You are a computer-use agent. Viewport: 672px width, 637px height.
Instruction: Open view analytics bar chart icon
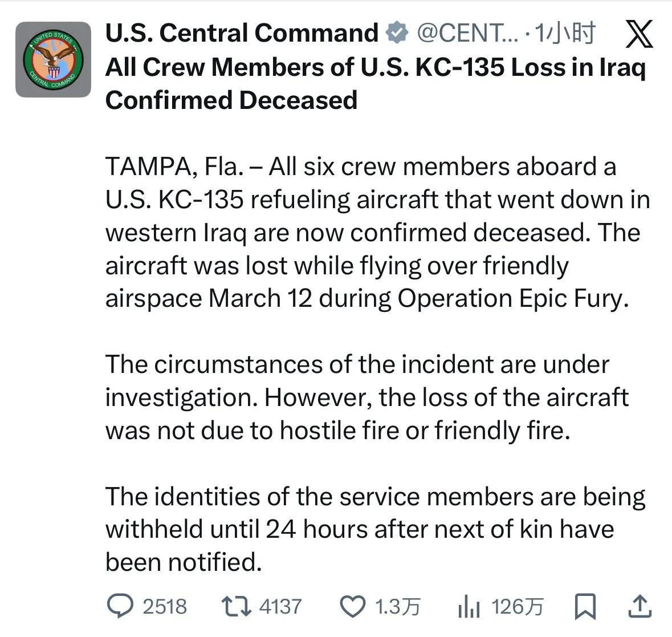click(x=469, y=606)
